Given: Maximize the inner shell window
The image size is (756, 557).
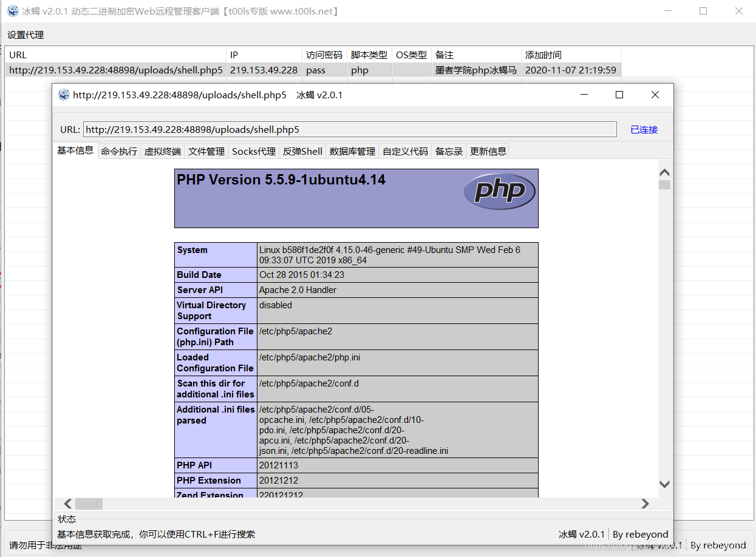Looking at the screenshot, I should click(619, 95).
